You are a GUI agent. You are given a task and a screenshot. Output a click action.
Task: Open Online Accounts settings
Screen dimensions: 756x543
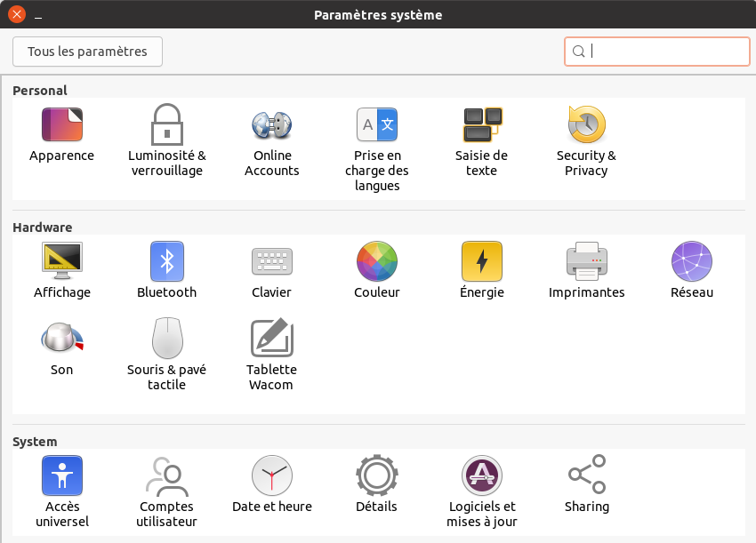pos(271,125)
